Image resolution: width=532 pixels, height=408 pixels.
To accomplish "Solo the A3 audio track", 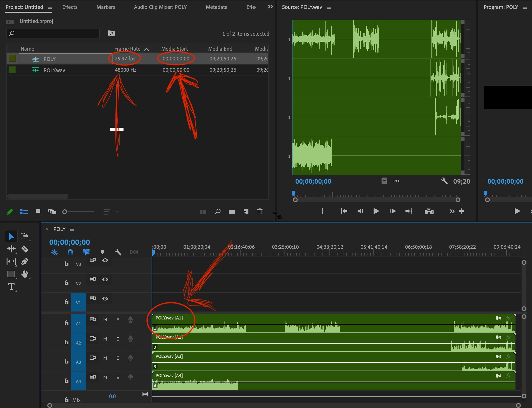I will click(x=118, y=358).
